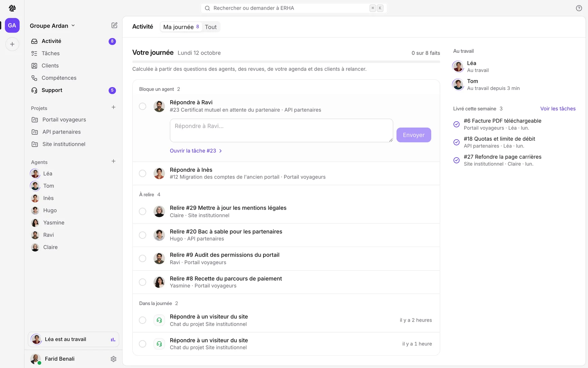Open Tâches in sidebar
Image resolution: width=588 pixels, height=368 pixels.
pos(73,53)
